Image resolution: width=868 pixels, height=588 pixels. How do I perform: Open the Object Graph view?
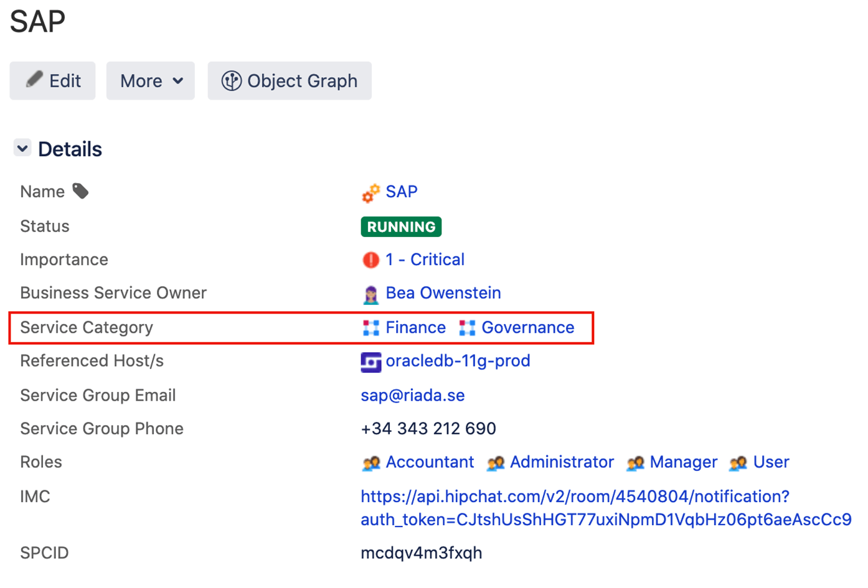pyautogui.click(x=290, y=81)
